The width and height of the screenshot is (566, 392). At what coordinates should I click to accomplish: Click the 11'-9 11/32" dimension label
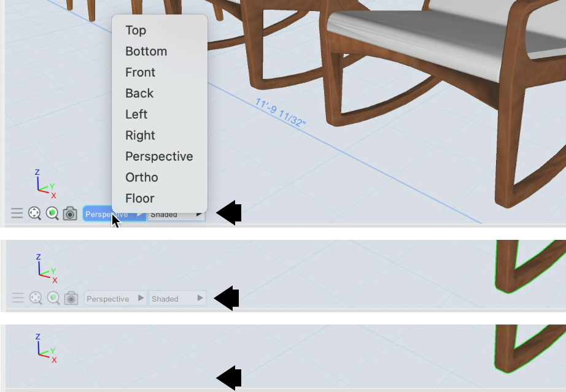(281, 112)
